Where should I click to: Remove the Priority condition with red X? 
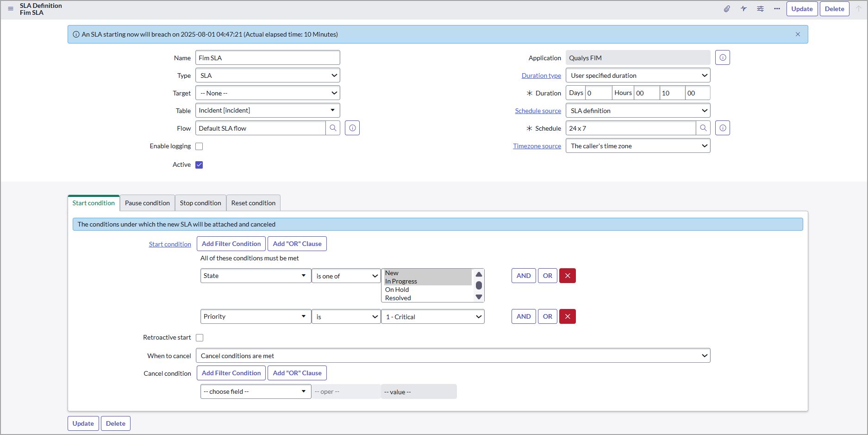click(x=567, y=317)
